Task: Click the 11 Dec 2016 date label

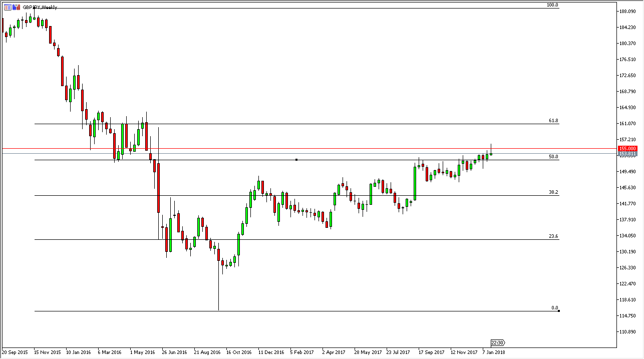Action: pos(270,352)
